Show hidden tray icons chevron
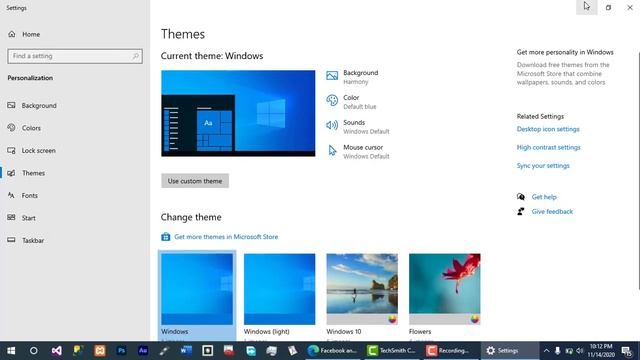This screenshot has height=360, width=640. coord(546,351)
